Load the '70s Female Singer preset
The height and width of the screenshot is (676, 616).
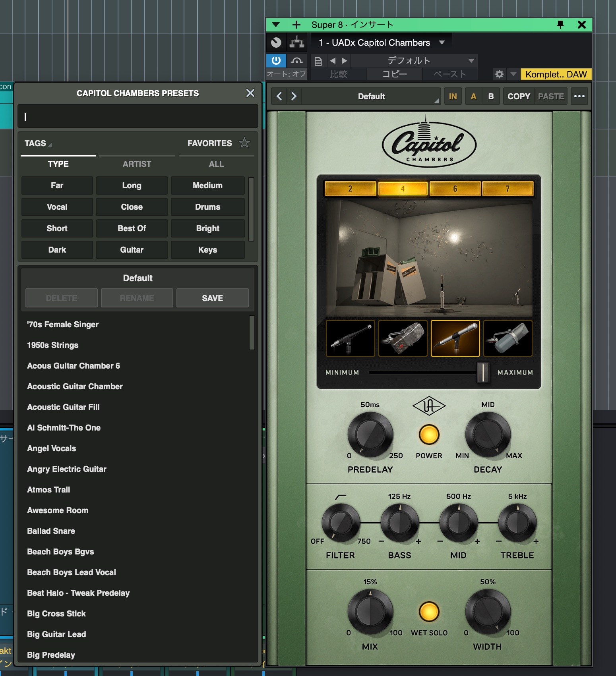tap(63, 324)
